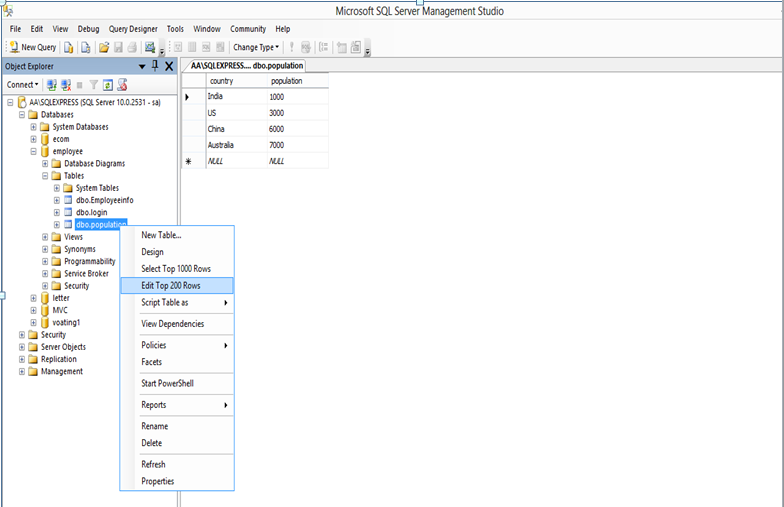Choose Design from the context menu
Image resolution: width=784 pixels, height=507 pixels.
tap(177, 252)
